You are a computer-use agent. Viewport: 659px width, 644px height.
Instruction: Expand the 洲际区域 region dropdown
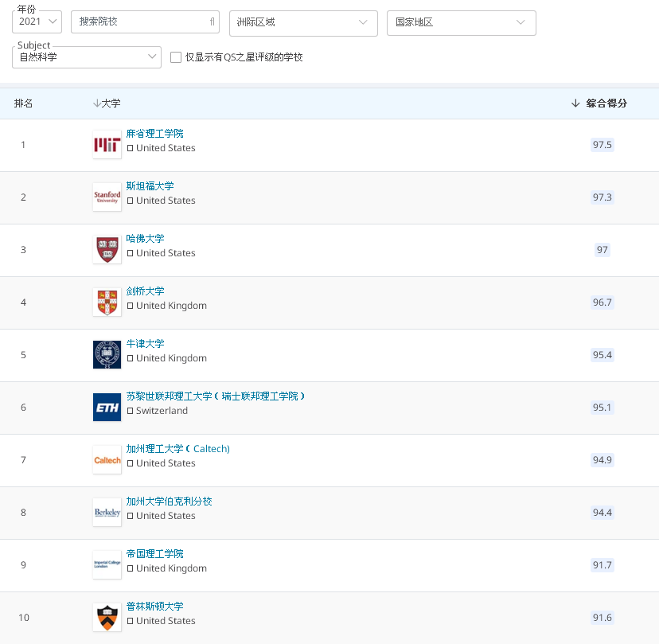(303, 23)
